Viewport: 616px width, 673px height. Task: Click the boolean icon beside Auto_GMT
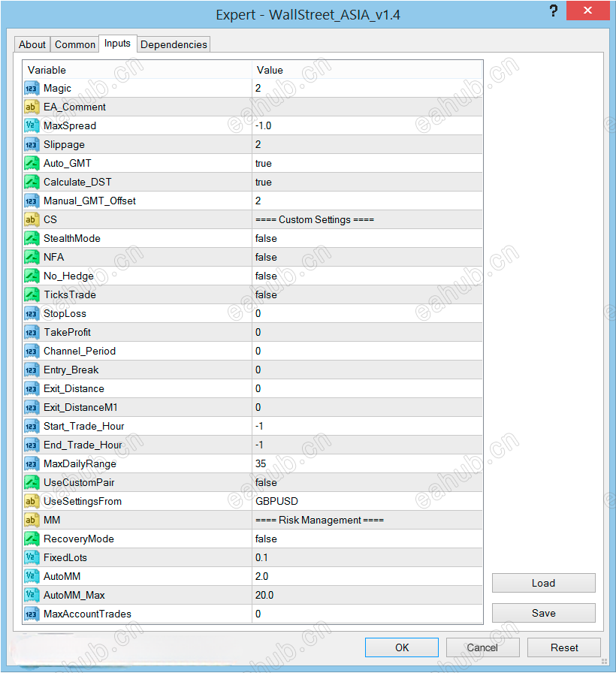click(32, 164)
